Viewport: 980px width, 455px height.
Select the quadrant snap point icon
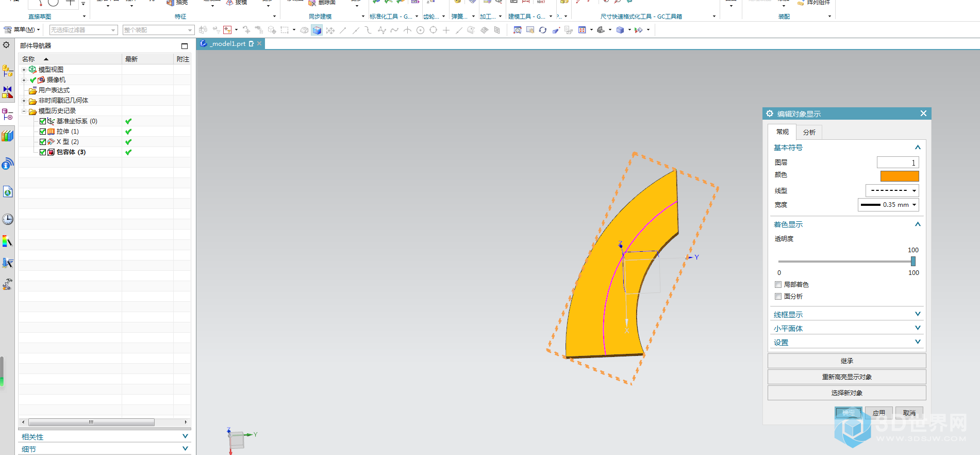pos(433,30)
